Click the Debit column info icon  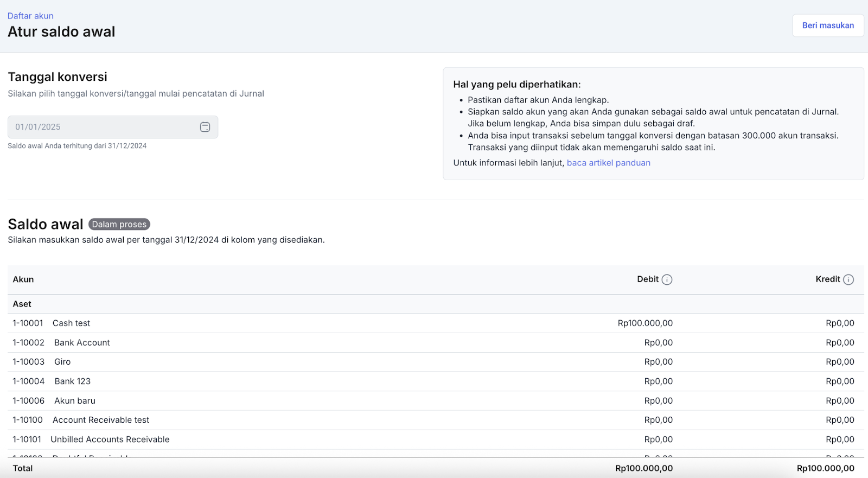coord(667,279)
